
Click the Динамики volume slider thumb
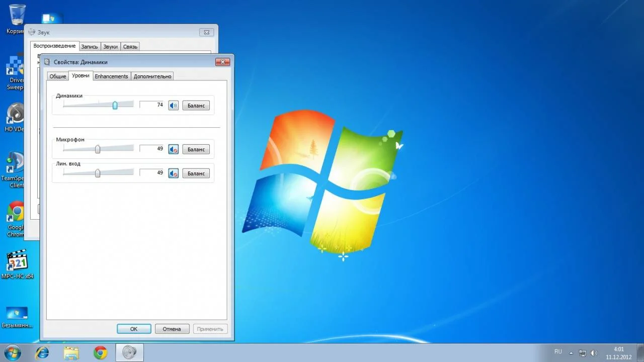(115, 105)
